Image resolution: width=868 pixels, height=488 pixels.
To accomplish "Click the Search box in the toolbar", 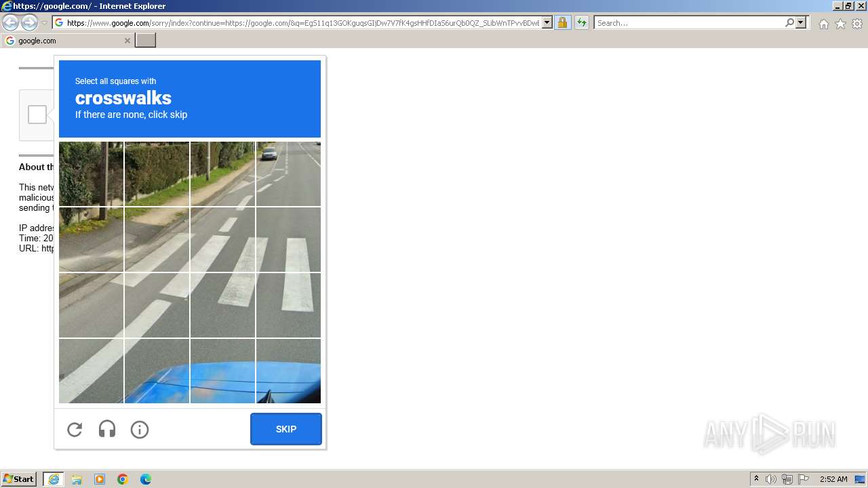I will click(690, 23).
